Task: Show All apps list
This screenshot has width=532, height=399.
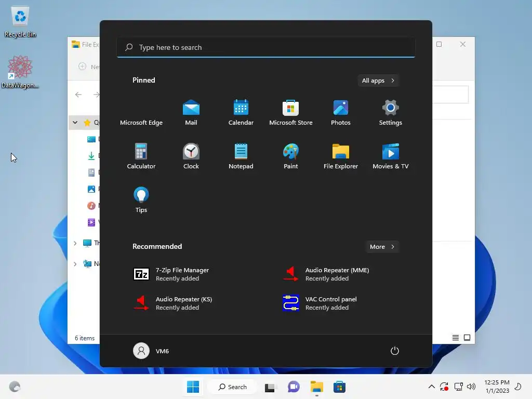Action: pos(378,81)
